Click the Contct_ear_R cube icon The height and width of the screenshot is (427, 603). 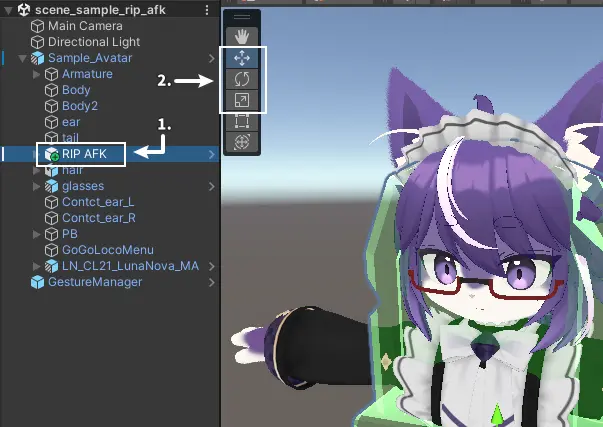pos(52,218)
